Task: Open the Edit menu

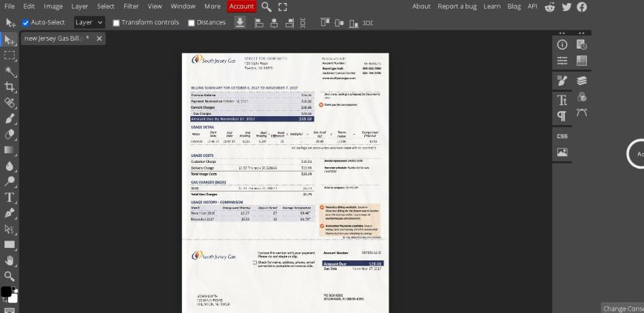Action: 29,6
